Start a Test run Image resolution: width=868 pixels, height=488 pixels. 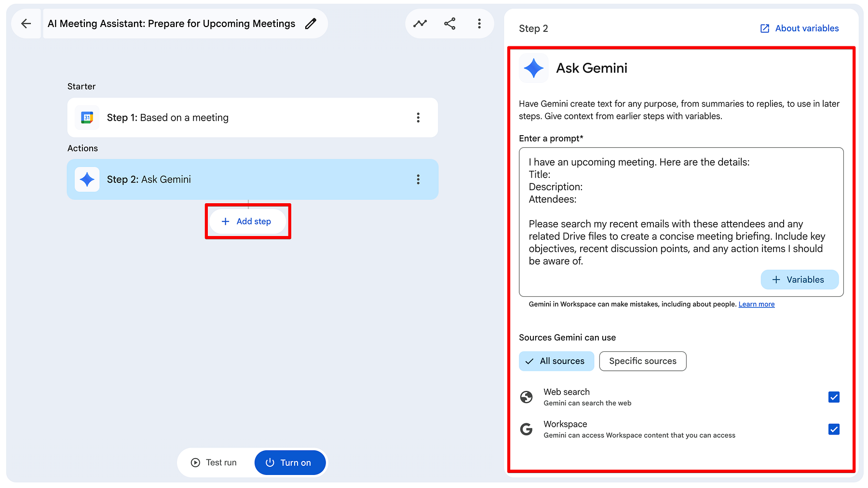click(x=214, y=462)
